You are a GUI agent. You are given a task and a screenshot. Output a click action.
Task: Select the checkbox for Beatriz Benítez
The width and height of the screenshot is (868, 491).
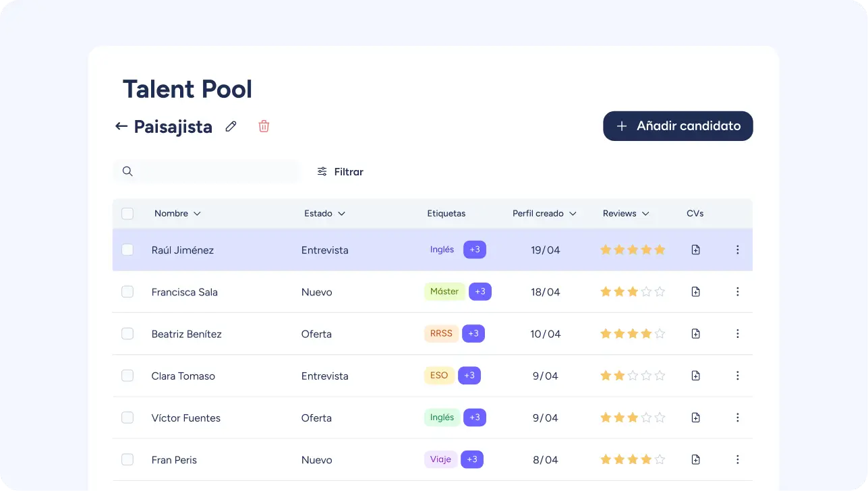click(x=127, y=333)
